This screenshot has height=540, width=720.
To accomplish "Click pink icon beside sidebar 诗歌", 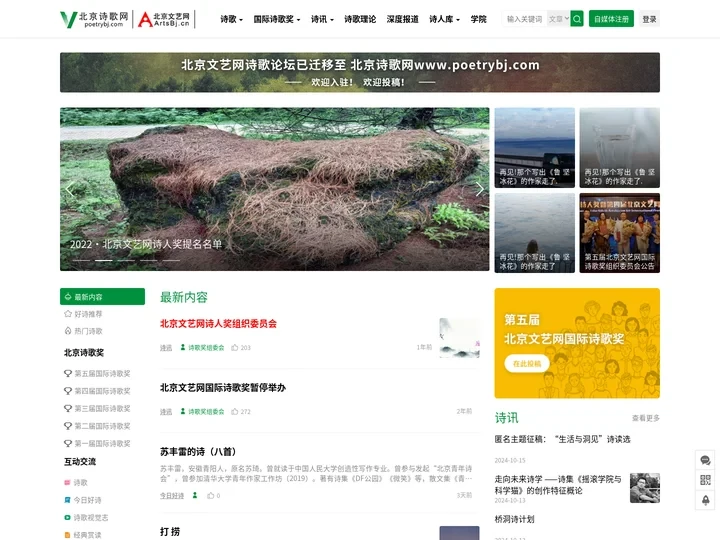I will pyautogui.click(x=67, y=483).
